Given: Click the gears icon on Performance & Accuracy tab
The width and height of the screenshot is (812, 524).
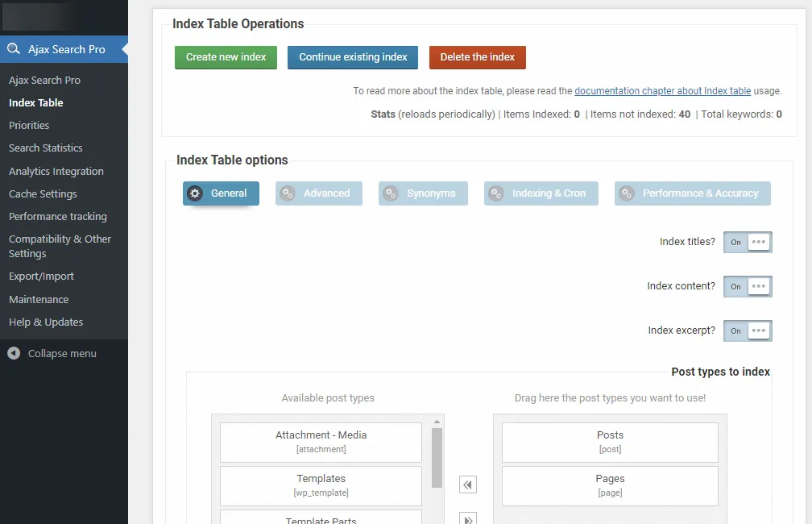Looking at the screenshot, I should pyautogui.click(x=627, y=193).
